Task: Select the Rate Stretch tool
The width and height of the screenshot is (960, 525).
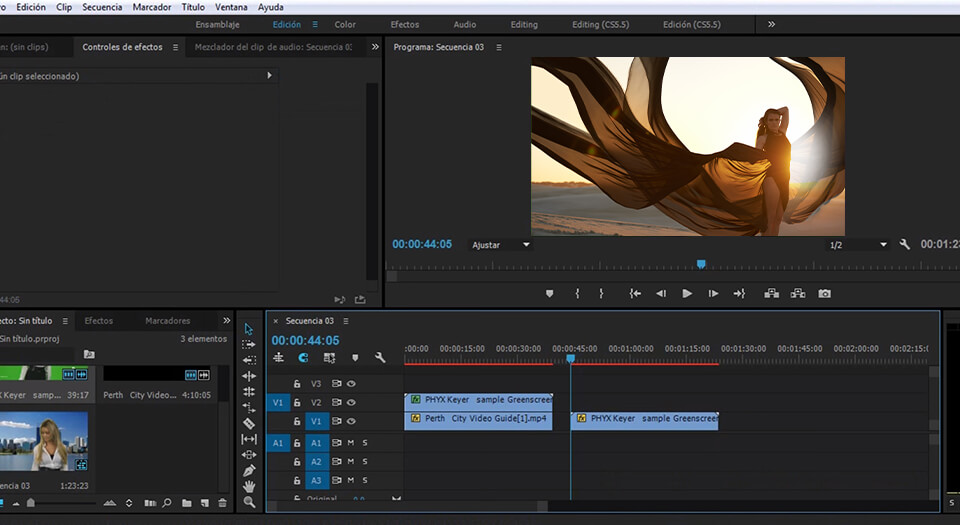Action: pyautogui.click(x=249, y=408)
